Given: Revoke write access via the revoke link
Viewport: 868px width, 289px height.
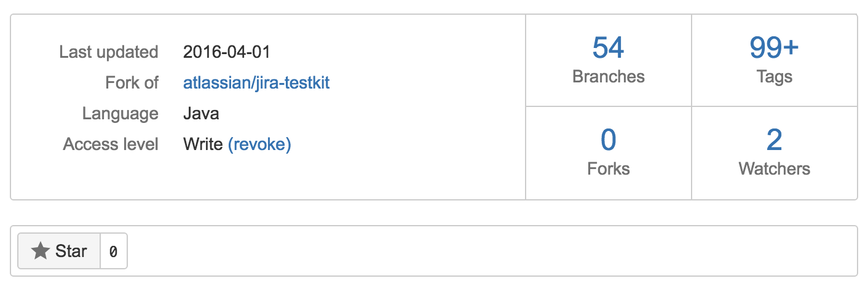Looking at the screenshot, I should point(259,144).
